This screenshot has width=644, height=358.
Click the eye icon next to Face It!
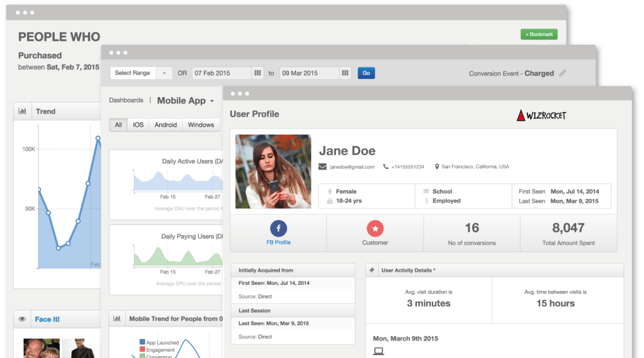[x=23, y=320]
